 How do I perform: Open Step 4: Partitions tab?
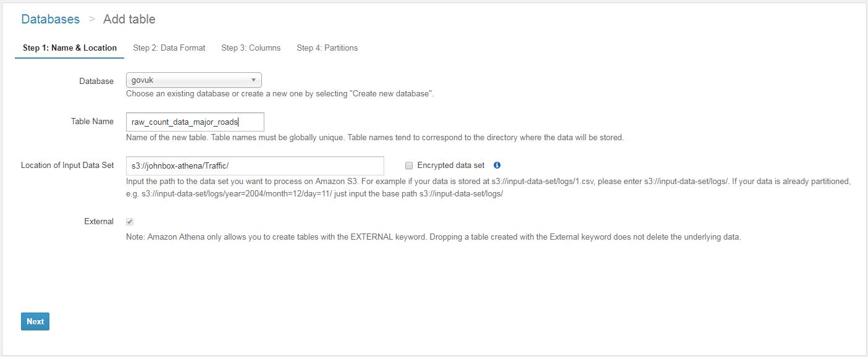pos(327,48)
